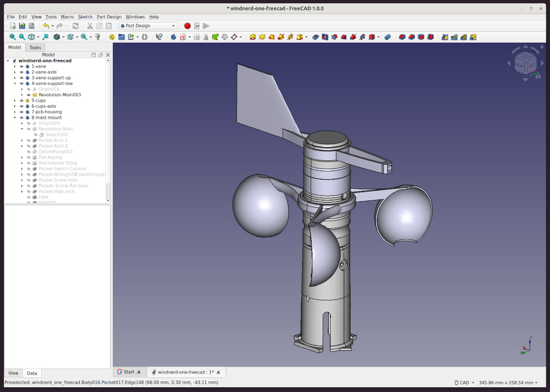
Task: Start macro recording with red circle
Action: (187, 26)
